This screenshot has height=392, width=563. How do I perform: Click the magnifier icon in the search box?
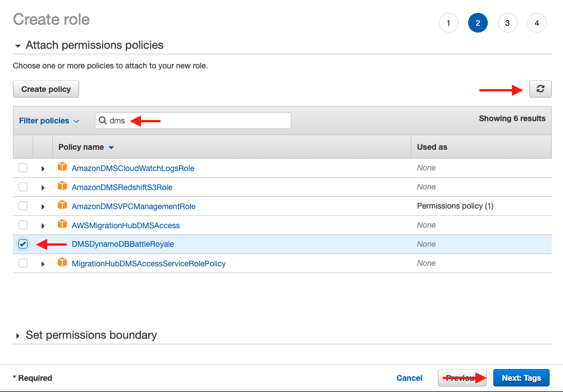pyautogui.click(x=103, y=121)
